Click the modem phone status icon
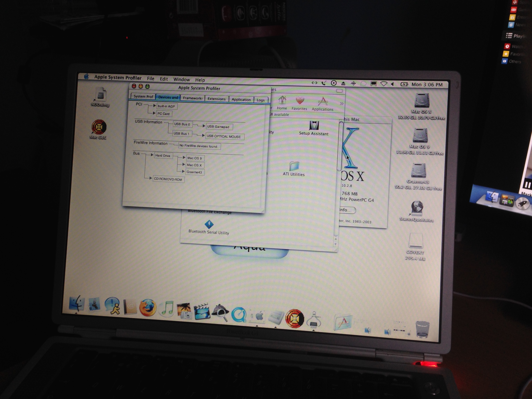Screen dimensions: 532x399 point(324,83)
